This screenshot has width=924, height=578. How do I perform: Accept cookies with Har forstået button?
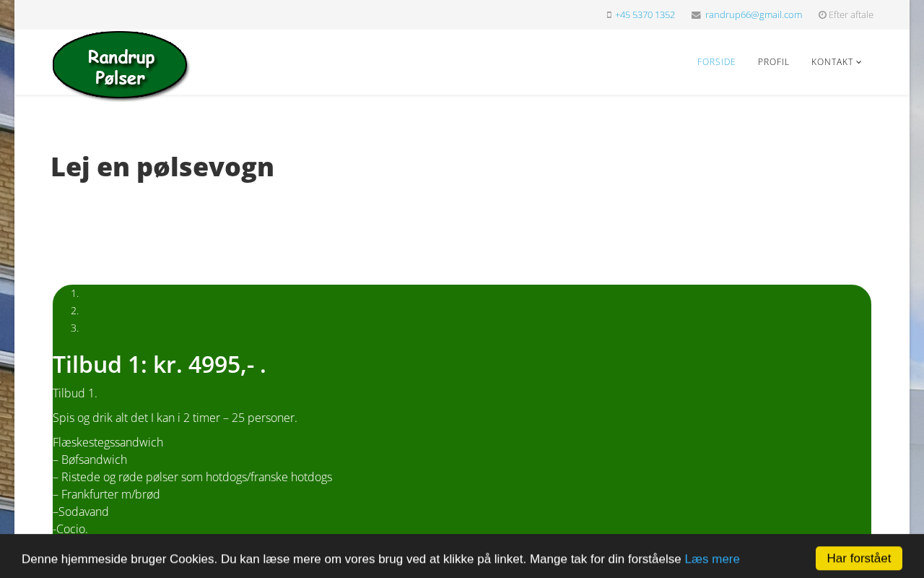coord(859,558)
